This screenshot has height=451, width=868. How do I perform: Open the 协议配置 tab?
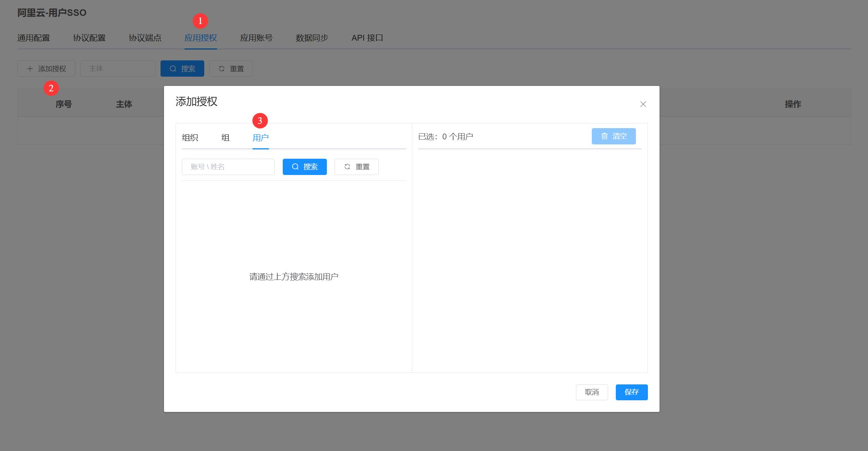click(x=89, y=38)
